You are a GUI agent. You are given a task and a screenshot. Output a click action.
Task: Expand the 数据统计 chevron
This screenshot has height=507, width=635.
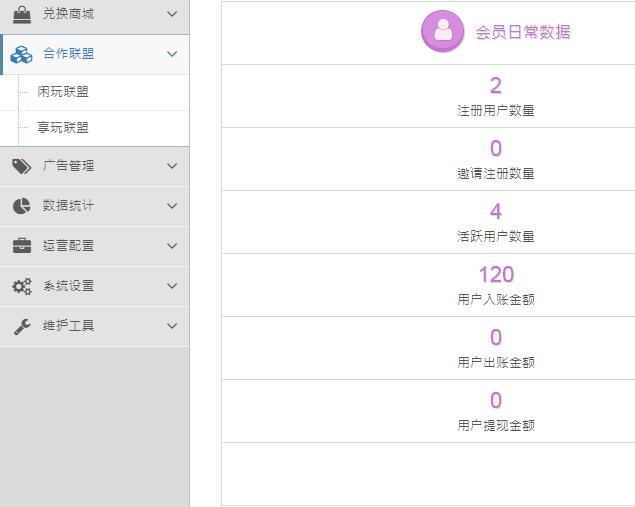point(172,206)
